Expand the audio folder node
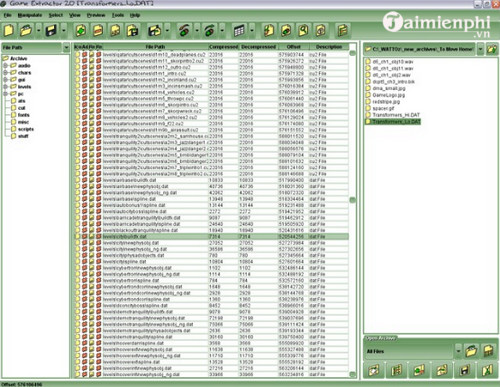Image resolution: width=500 pixels, height=387 pixels. pyautogui.click(x=5, y=66)
